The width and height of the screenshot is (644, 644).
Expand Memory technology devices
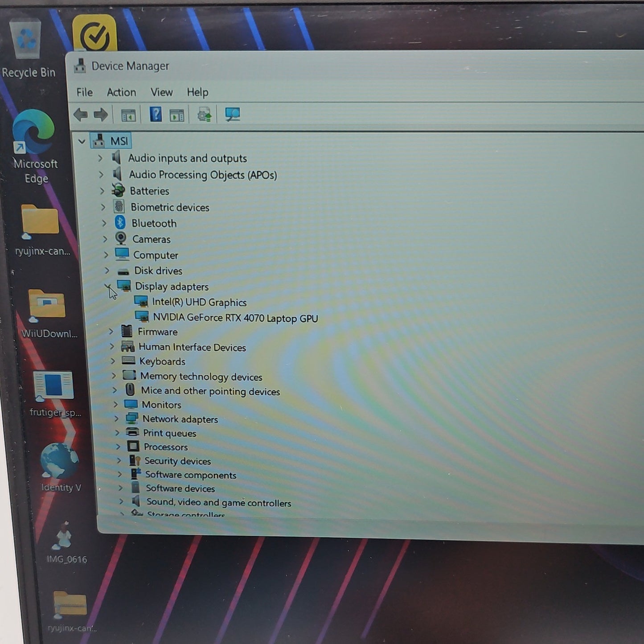(114, 376)
